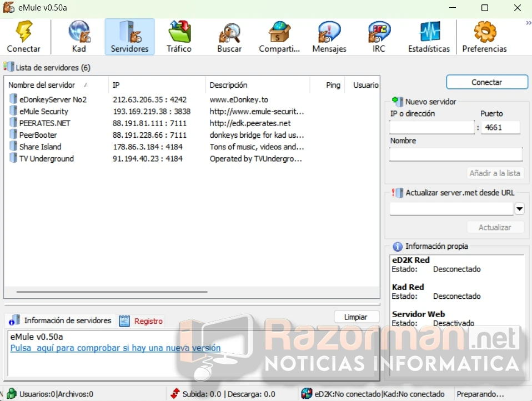Click the Lista de servidores header icon
Screen dimensions: 532x401
(x=9, y=67)
